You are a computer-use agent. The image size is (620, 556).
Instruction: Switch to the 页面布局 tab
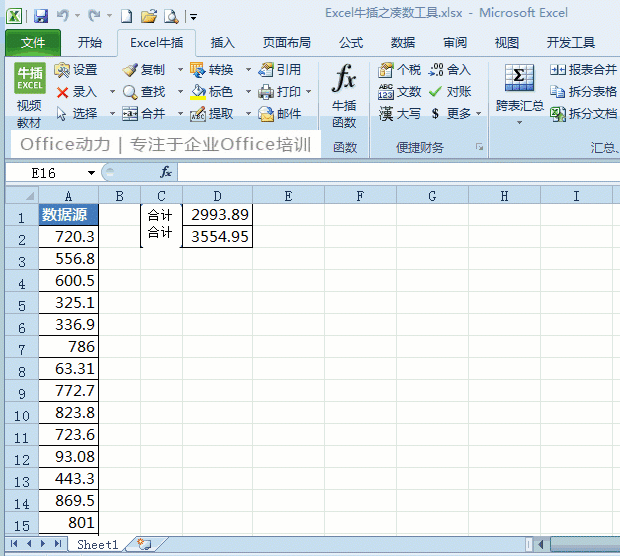(287, 43)
